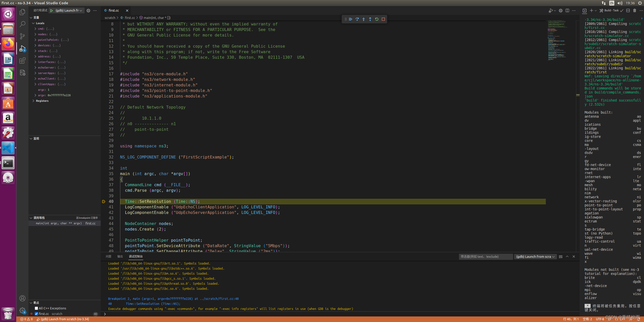This screenshot has height=322, width=644.
Task: Open the Extensions sidebar view
Action: pos(22,60)
